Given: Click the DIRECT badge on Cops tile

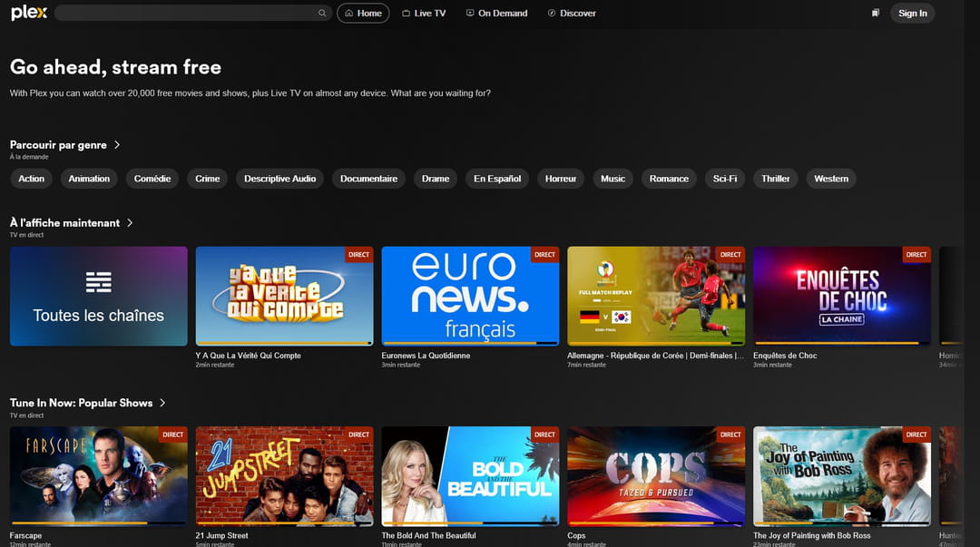Looking at the screenshot, I should pos(730,435).
